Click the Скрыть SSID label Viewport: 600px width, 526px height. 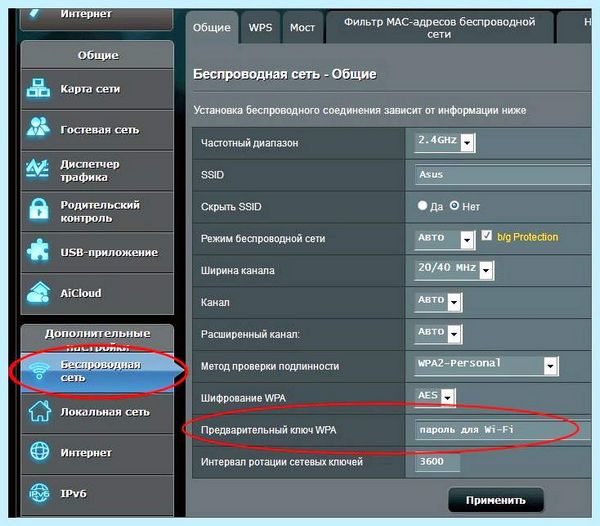231,207
